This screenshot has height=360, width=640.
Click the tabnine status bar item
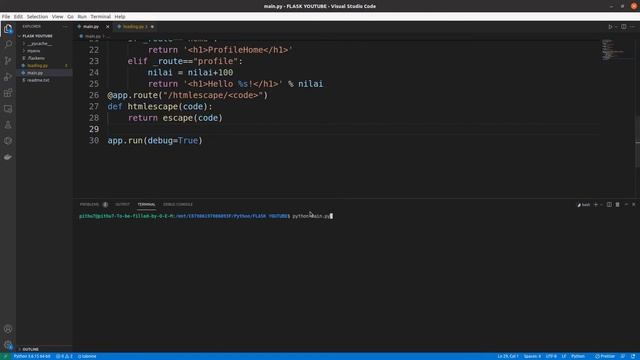point(87,356)
